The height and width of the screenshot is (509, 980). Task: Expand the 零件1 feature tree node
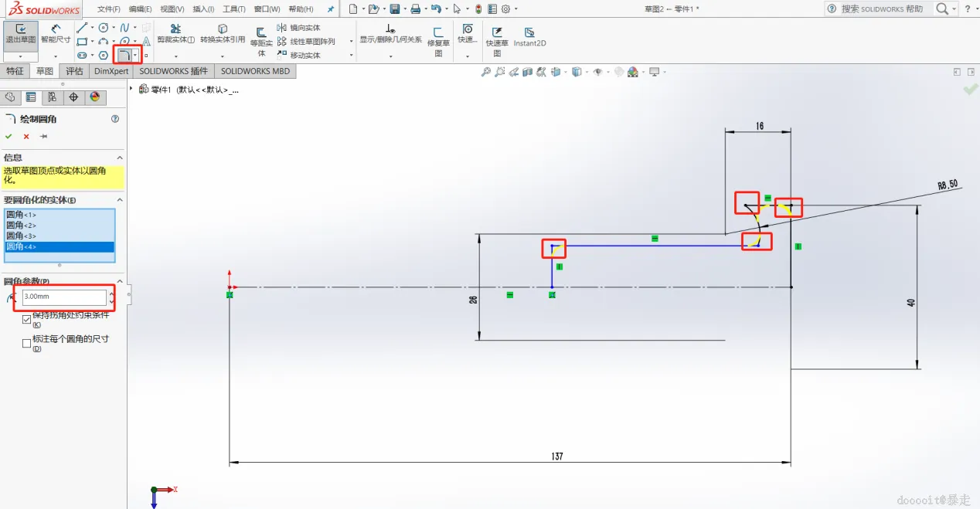(132, 89)
